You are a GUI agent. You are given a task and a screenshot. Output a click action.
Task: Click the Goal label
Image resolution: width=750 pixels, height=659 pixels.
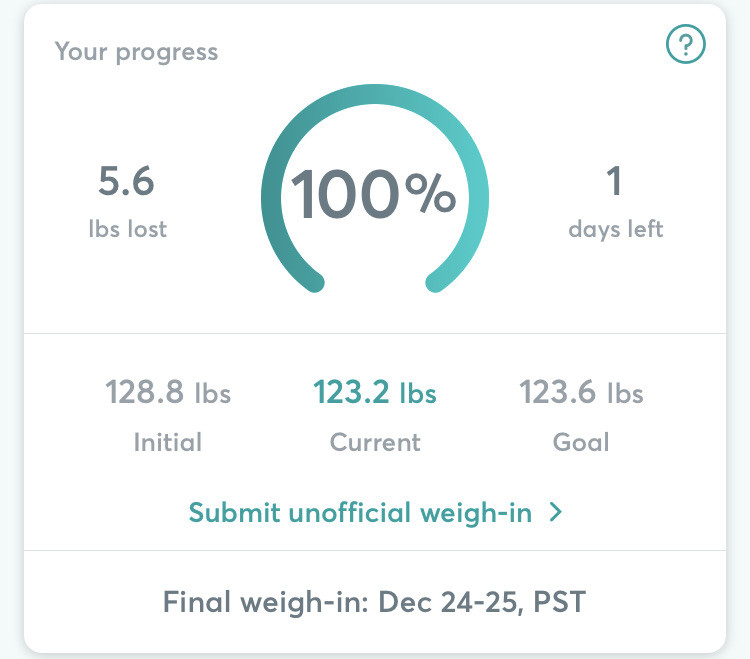(x=581, y=442)
